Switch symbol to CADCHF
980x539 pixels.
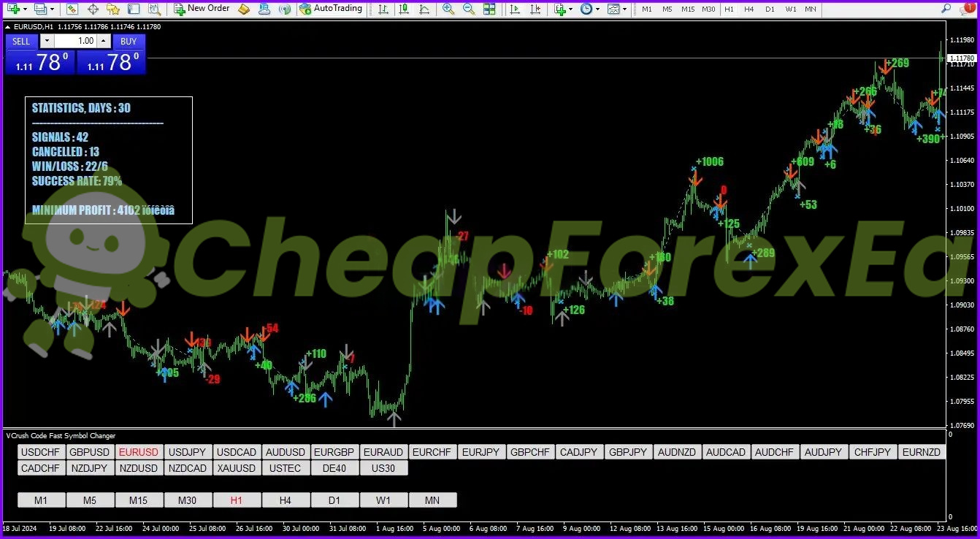(x=42, y=468)
